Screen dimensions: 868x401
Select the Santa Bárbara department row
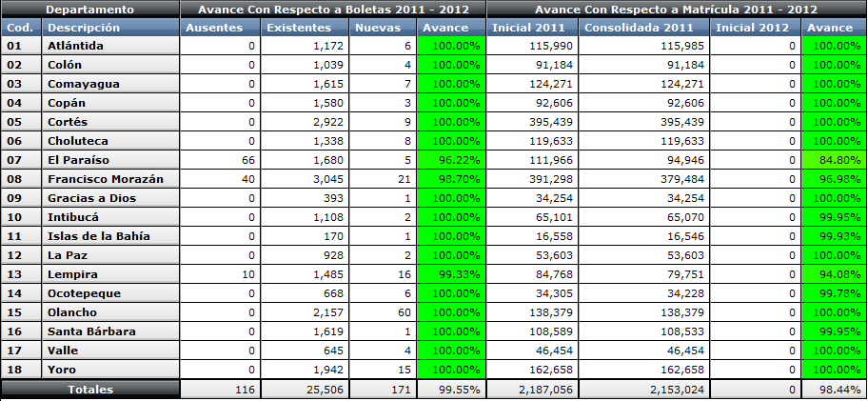pos(92,331)
